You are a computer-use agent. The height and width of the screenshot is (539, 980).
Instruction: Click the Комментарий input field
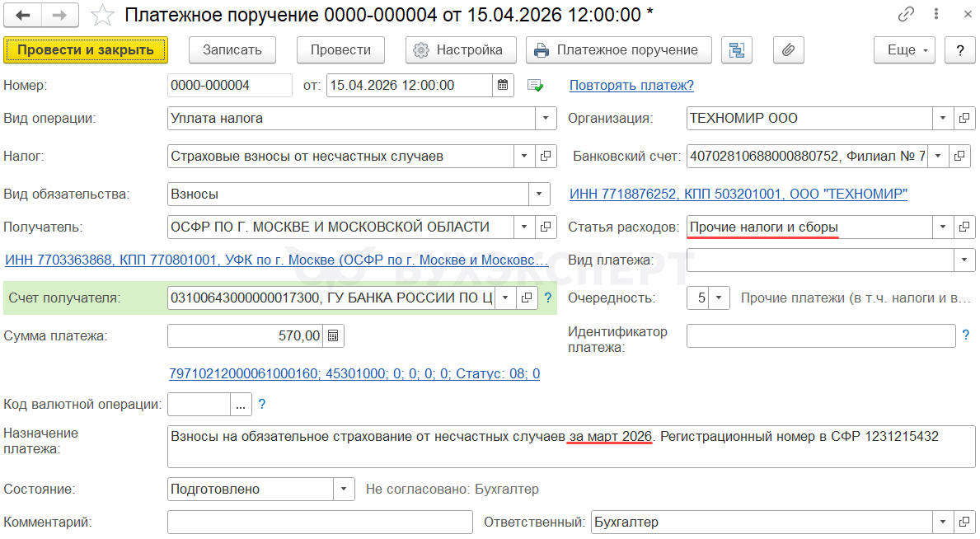[x=320, y=523]
